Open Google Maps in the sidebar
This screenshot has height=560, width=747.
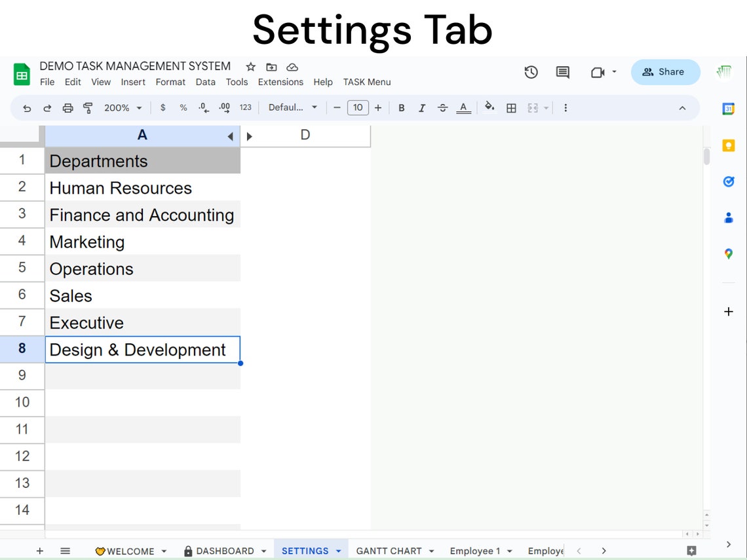tap(729, 254)
